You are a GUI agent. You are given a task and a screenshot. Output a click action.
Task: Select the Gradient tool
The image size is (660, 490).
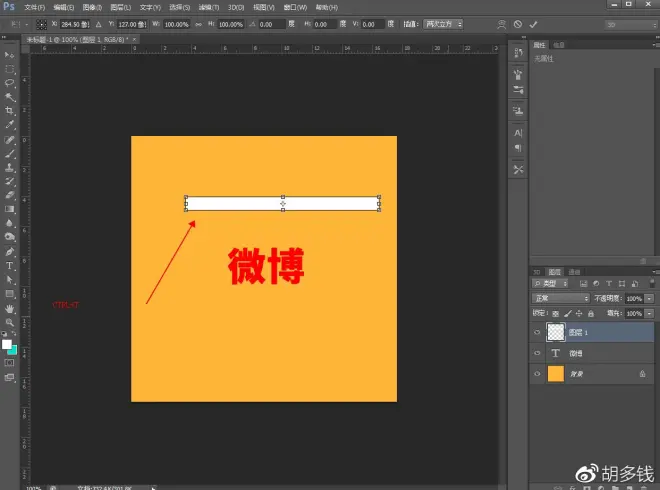(x=9, y=209)
